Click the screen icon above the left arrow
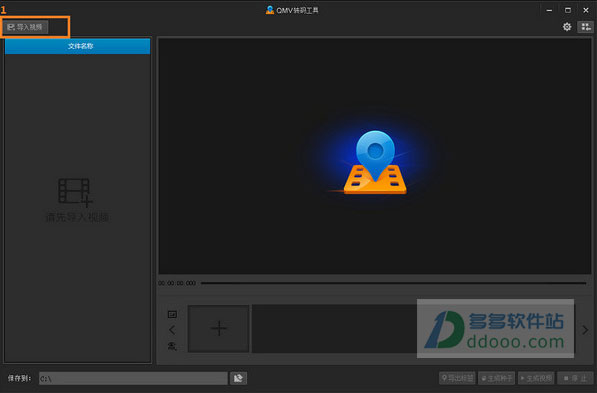The height and width of the screenshot is (393, 597). (x=172, y=314)
